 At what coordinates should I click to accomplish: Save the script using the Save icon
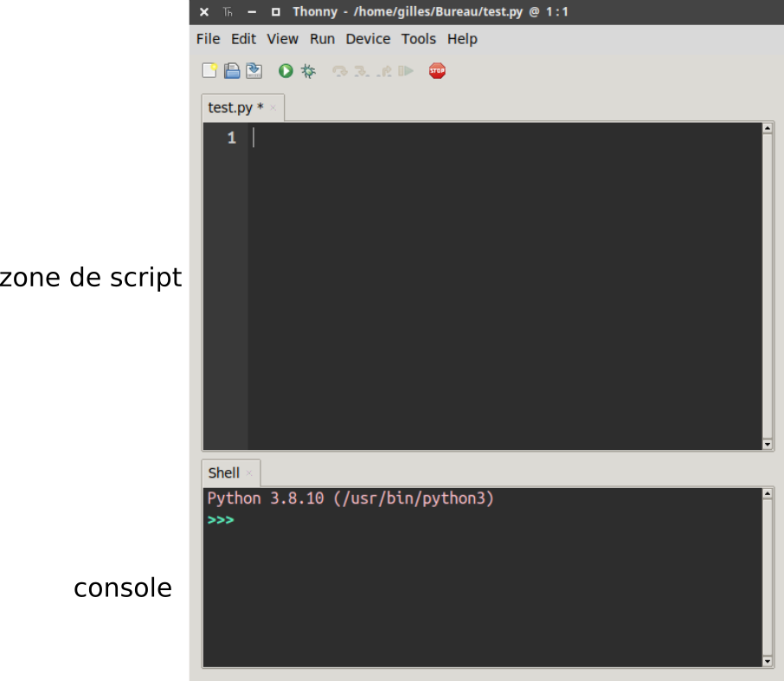point(254,71)
